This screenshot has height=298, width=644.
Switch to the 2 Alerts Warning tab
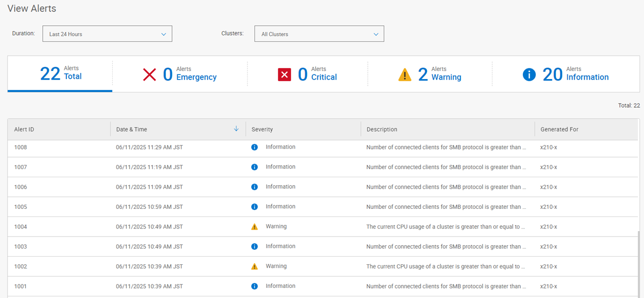pos(430,74)
